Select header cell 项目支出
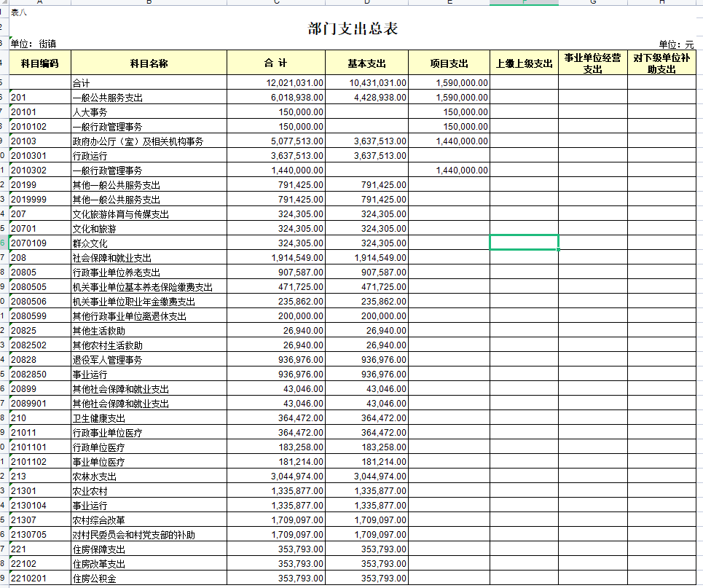The image size is (703, 588). click(x=449, y=63)
